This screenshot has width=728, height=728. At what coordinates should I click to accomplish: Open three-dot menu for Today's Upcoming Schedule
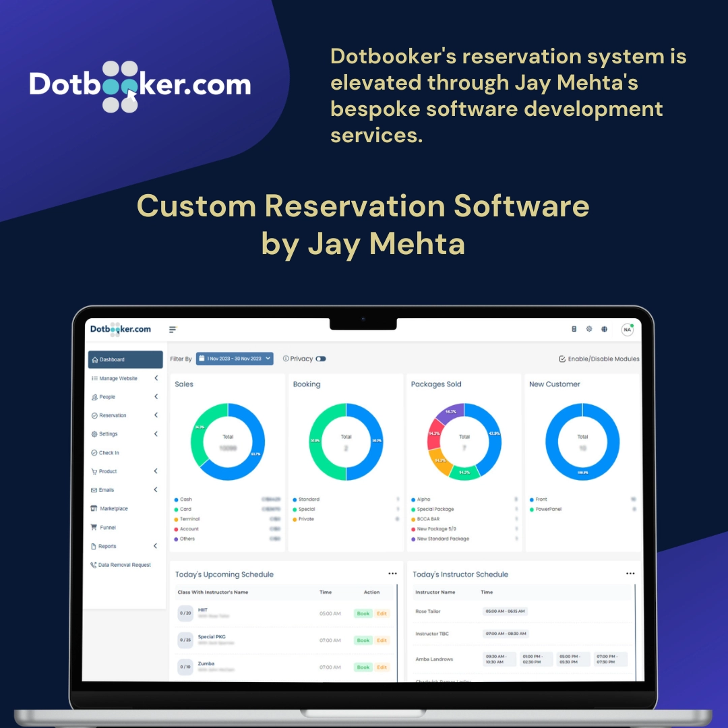pos(392,574)
